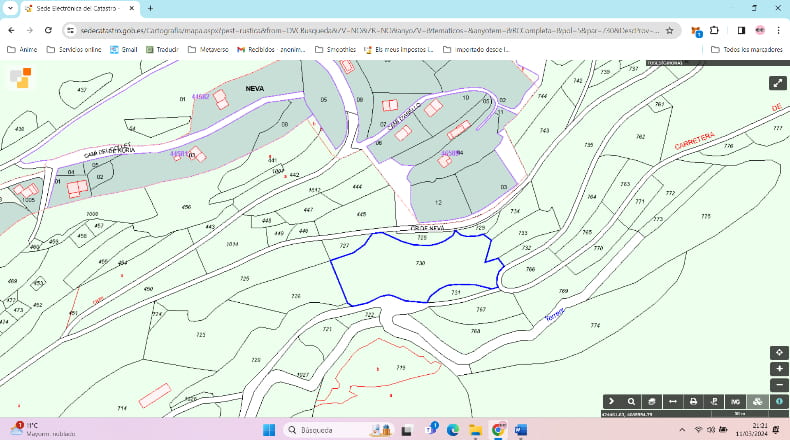
Task: Reload the current page
Action: click(x=48, y=30)
